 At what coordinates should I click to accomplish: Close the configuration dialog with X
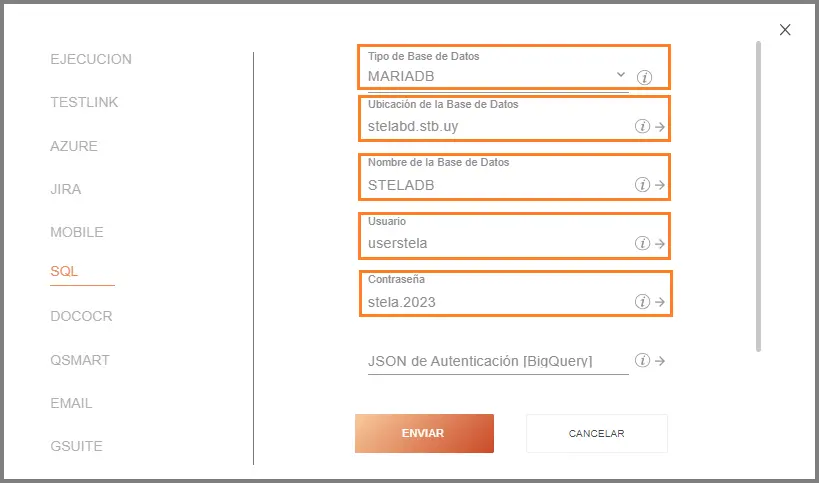(x=785, y=30)
